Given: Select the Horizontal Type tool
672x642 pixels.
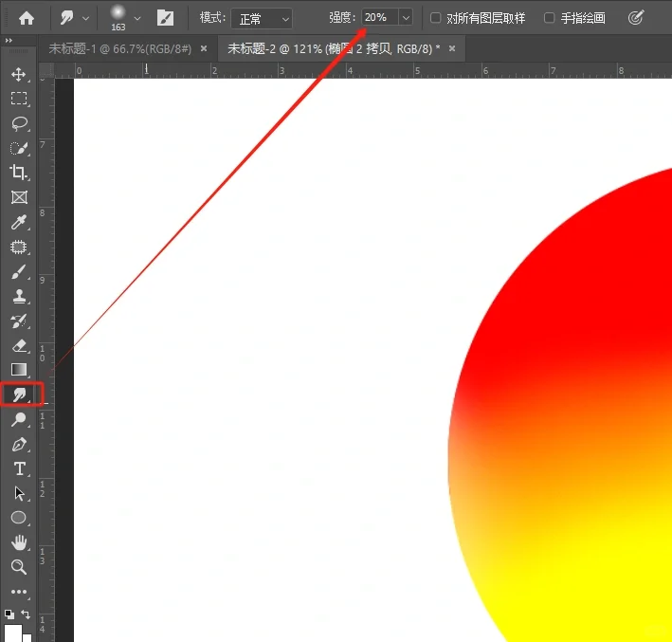Looking at the screenshot, I should [x=18, y=468].
